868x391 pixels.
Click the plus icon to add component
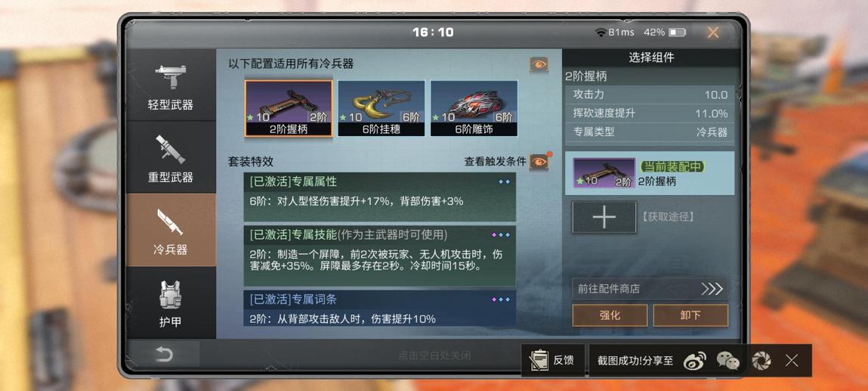tap(604, 217)
